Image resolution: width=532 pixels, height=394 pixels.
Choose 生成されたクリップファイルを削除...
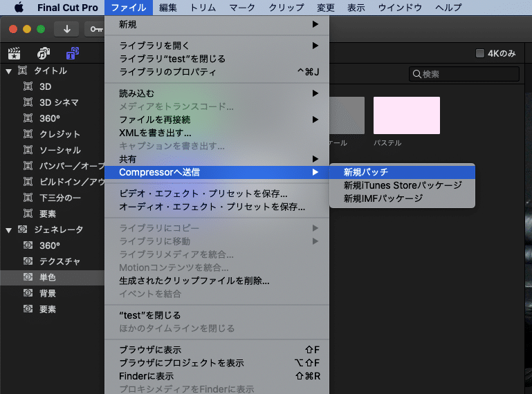click(x=217, y=281)
